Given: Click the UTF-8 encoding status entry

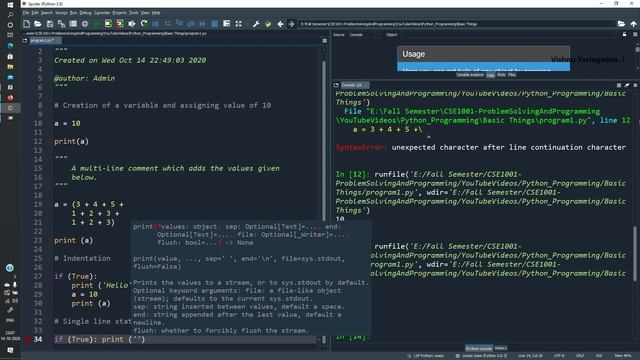Looking at the screenshot, I should point(559,356).
